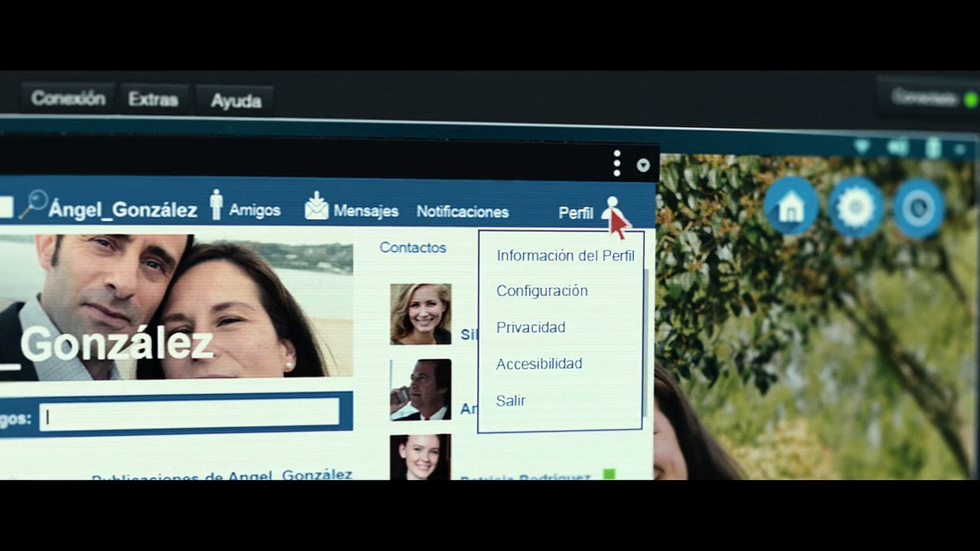Select Privacidad in the profile menu
Viewport: 980px width, 551px height.
click(531, 328)
